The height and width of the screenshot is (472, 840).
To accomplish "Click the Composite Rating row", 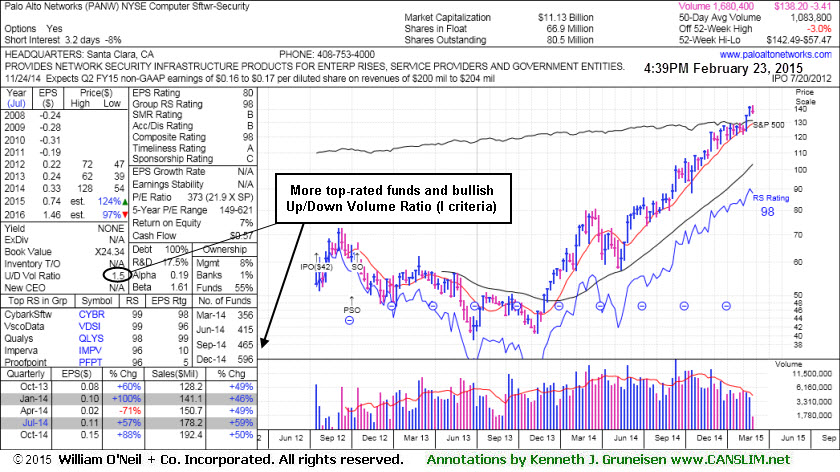I will pos(193,137).
